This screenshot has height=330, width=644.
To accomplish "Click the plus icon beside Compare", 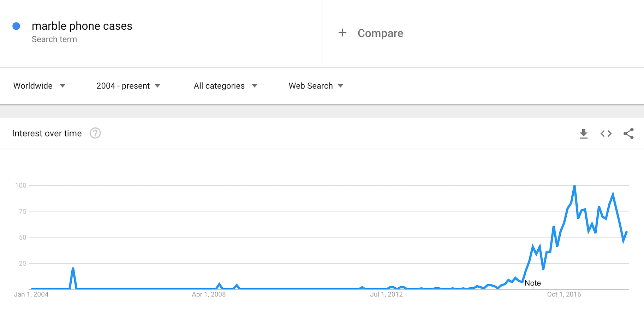I will point(342,33).
